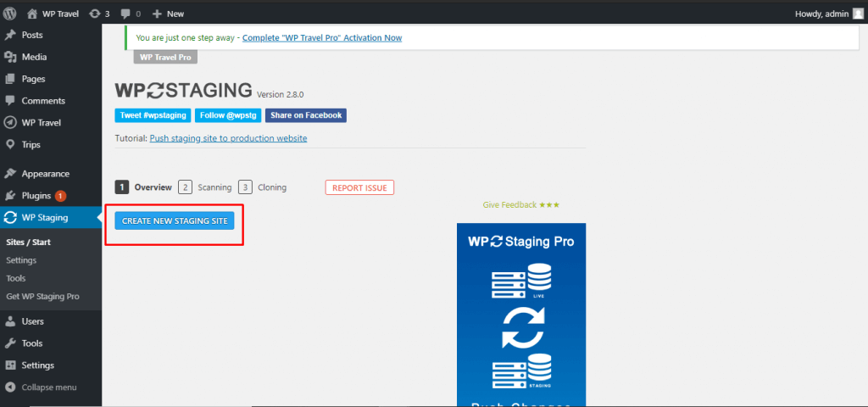This screenshot has width=868, height=407.
Task: Click the updates icon showing 3
Action: click(x=94, y=14)
